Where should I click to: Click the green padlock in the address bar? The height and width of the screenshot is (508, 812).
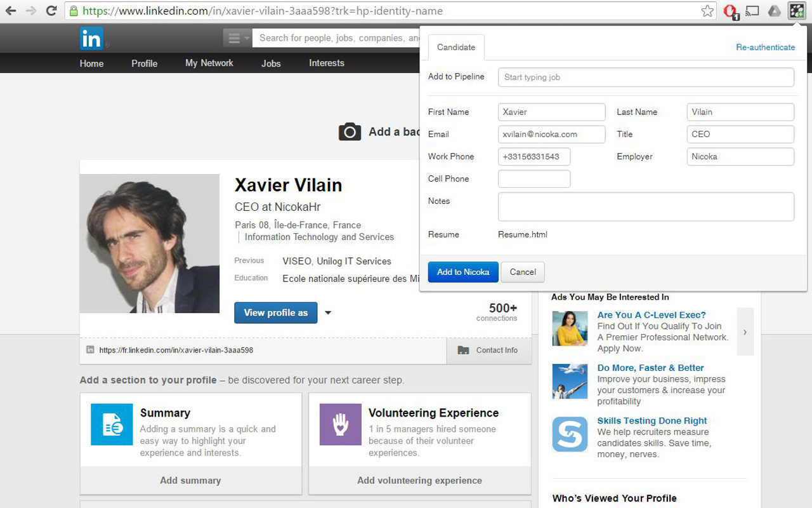(74, 11)
